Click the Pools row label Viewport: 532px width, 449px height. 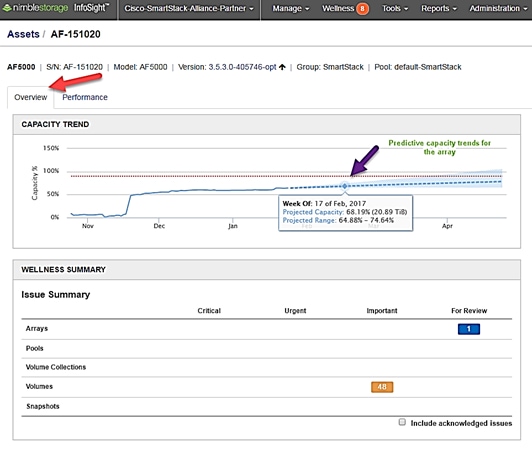point(35,349)
